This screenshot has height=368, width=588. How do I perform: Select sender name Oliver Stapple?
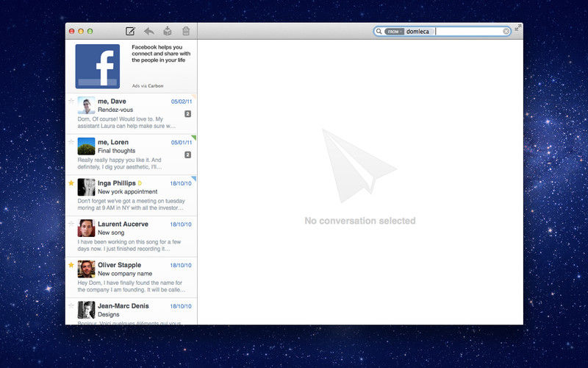(119, 265)
